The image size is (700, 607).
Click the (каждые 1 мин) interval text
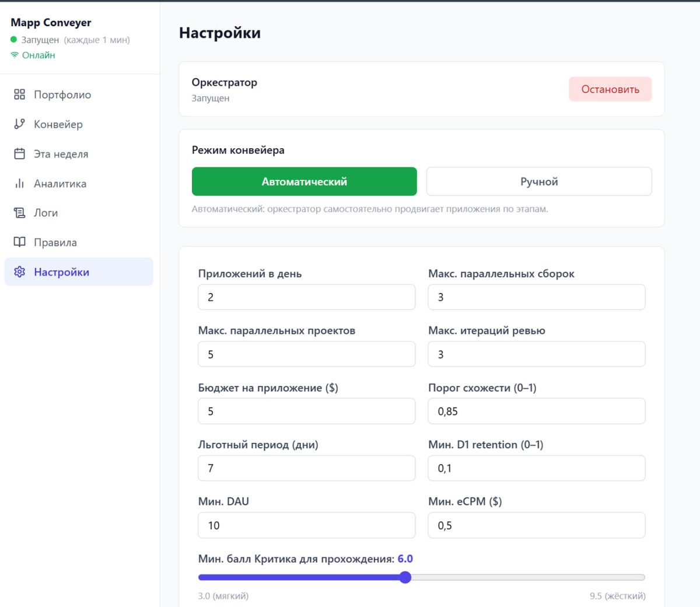point(97,40)
